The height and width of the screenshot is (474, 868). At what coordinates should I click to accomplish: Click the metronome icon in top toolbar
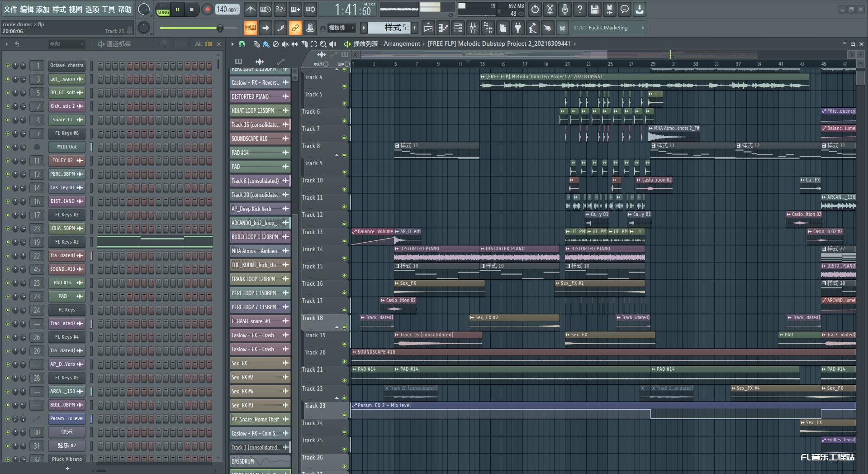pyautogui.click(x=250, y=9)
